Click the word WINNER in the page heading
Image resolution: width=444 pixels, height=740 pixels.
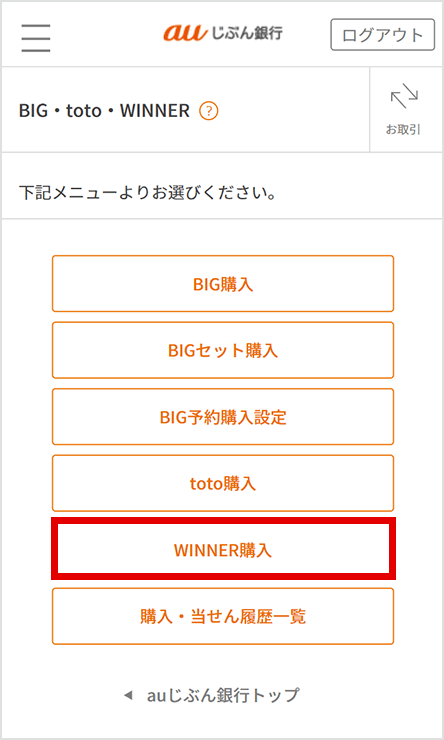[x=155, y=111]
